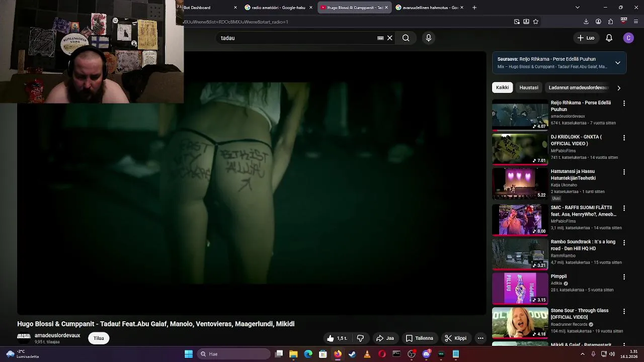Open options for Hattutanssi video
The image size is (644, 362).
pyautogui.click(x=624, y=172)
